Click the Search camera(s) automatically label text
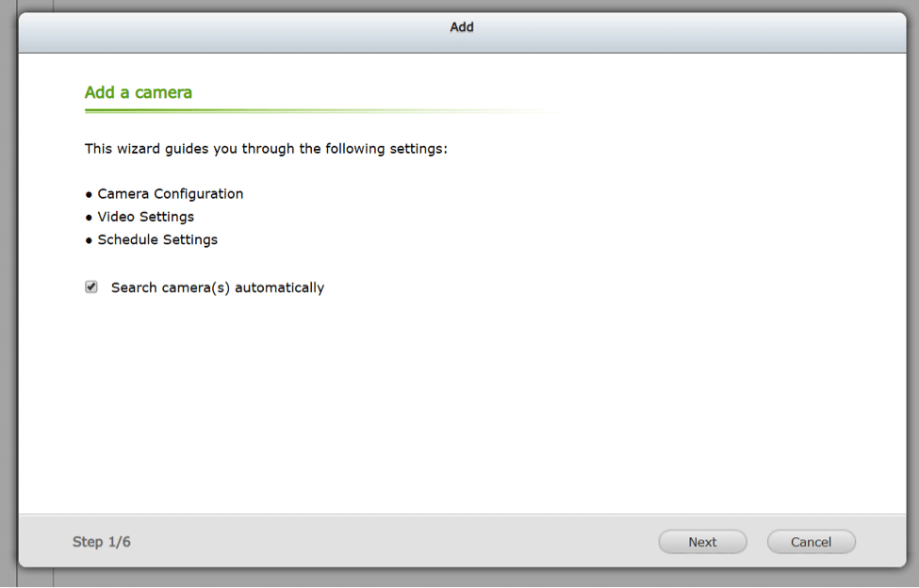Image resolution: width=919 pixels, height=588 pixels. [218, 288]
